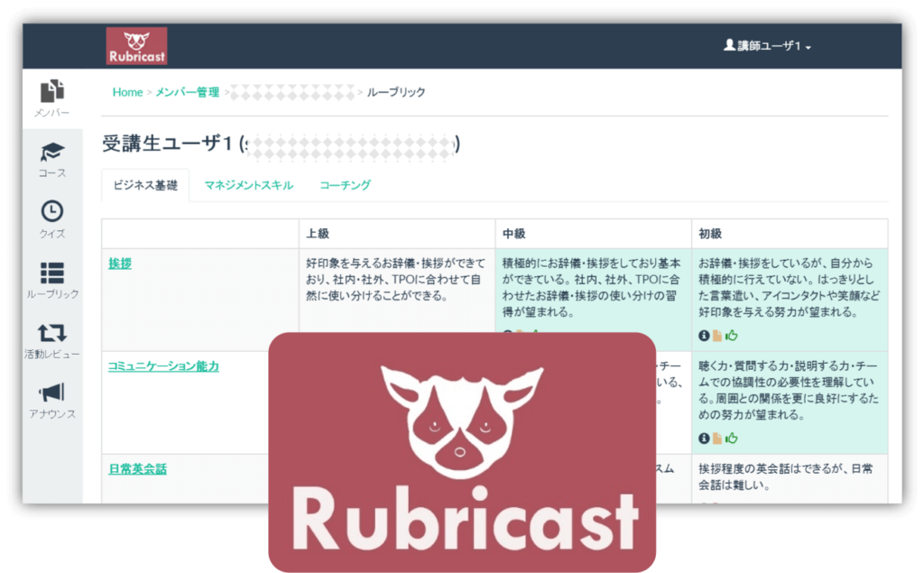Click info icon in 挨拶 初級 cell
924x573 pixels.
point(704,336)
